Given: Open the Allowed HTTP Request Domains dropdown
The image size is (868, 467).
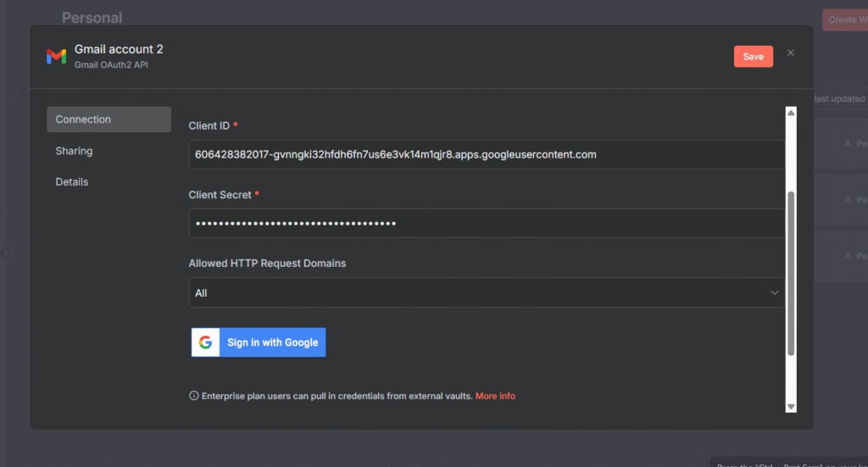Looking at the screenshot, I should 483,292.
